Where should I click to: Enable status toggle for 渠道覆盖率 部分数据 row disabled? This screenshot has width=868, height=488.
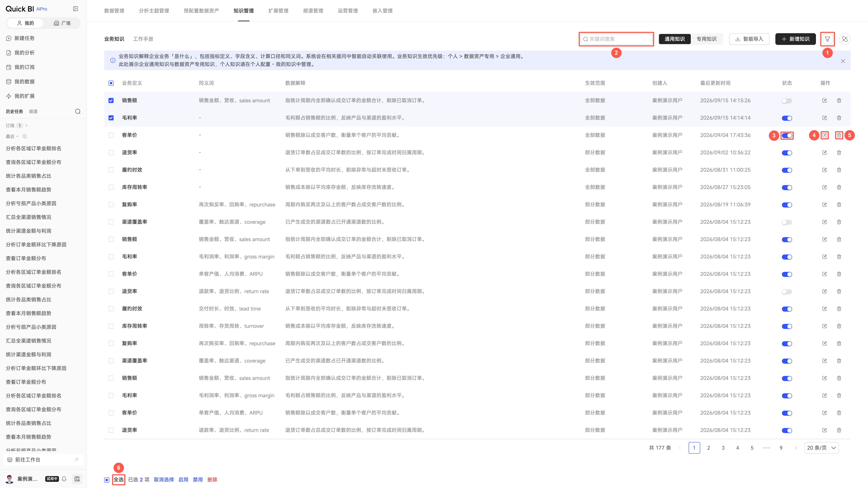[x=787, y=222]
